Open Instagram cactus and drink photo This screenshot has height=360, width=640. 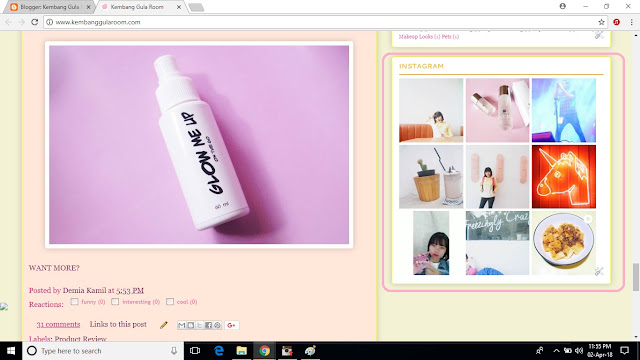click(x=431, y=177)
